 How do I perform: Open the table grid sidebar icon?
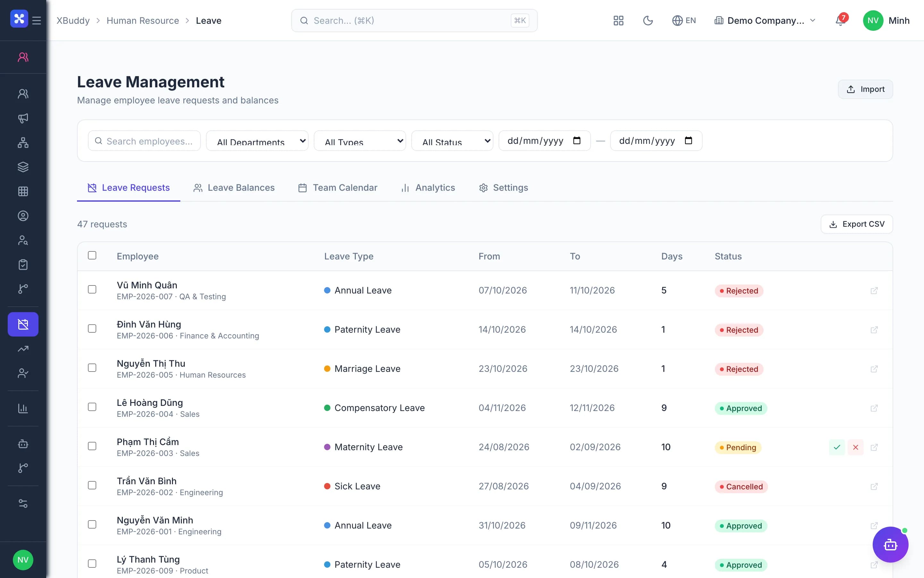(x=23, y=191)
